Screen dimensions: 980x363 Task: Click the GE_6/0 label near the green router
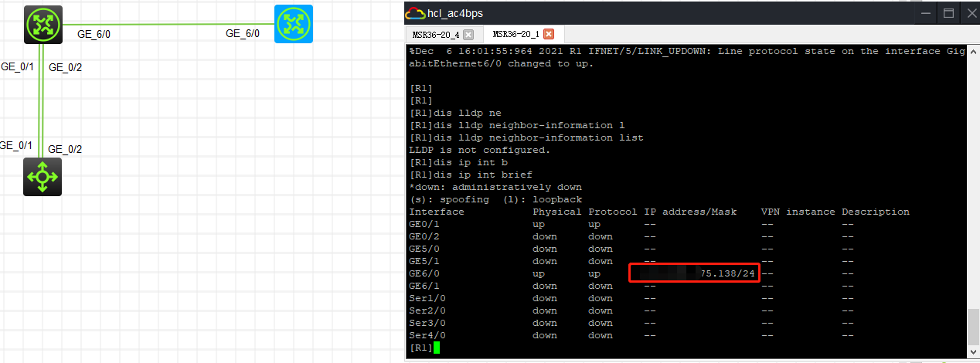[x=94, y=34]
